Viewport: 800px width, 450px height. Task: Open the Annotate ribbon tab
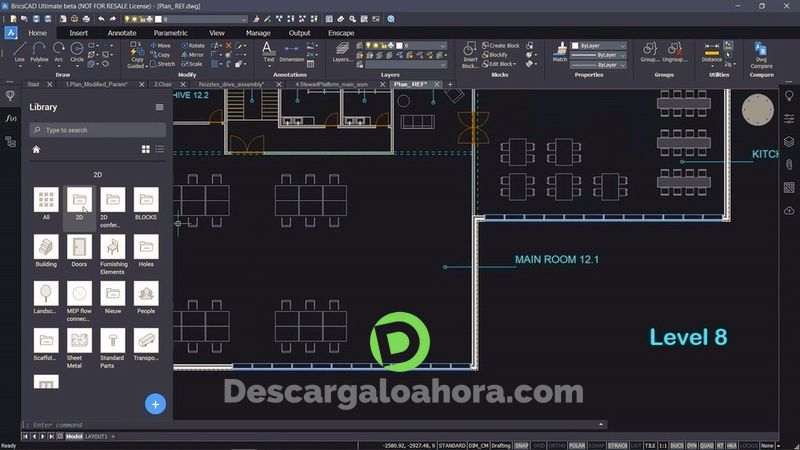pos(122,33)
